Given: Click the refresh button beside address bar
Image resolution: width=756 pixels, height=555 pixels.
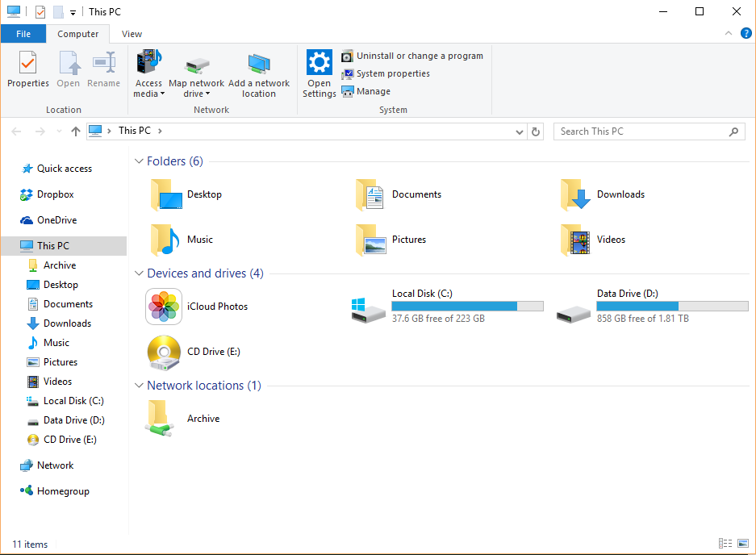Looking at the screenshot, I should point(536,131).
